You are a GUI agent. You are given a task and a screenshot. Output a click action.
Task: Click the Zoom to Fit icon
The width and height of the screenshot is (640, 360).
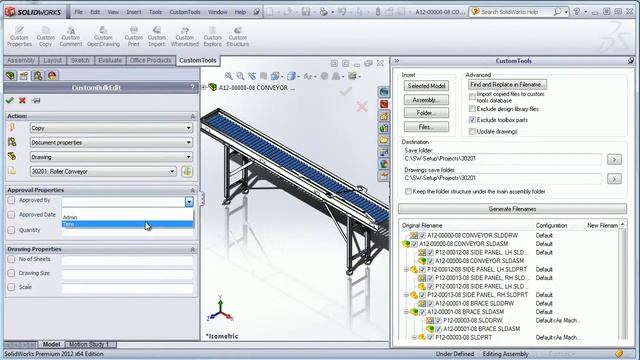point(229,76)
